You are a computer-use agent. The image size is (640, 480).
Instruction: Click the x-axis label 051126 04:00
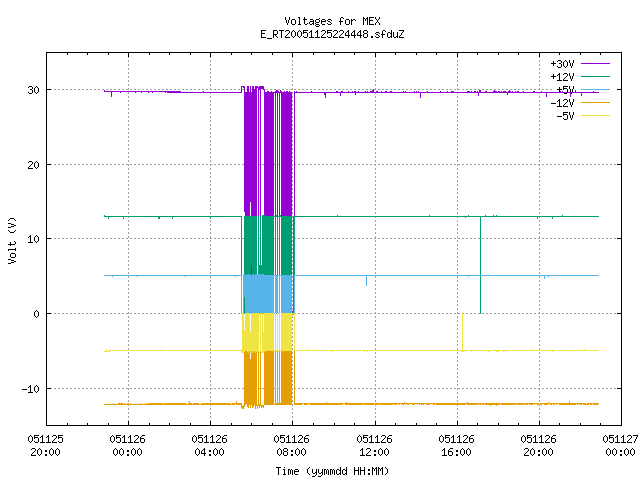(x=209, y=446)
